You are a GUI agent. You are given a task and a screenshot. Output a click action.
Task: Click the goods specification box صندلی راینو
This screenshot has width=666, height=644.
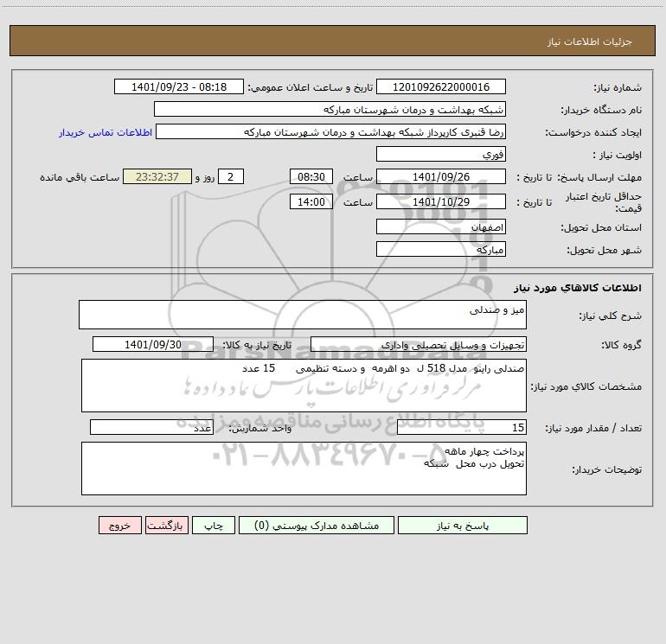tap(304, 386)
